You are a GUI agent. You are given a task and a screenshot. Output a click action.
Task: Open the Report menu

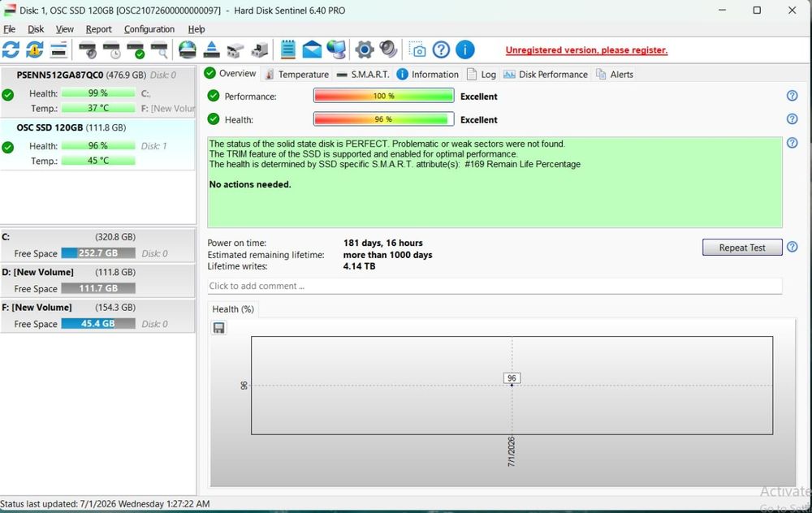click(98, 29)
